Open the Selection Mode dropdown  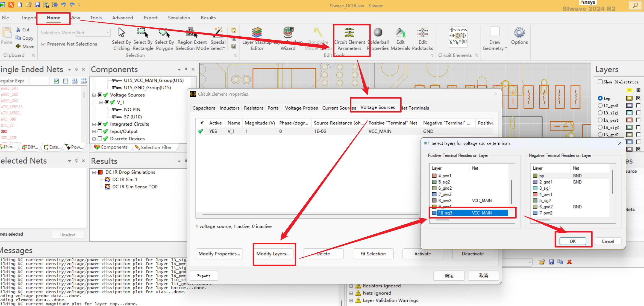click(x=108, y=33)
